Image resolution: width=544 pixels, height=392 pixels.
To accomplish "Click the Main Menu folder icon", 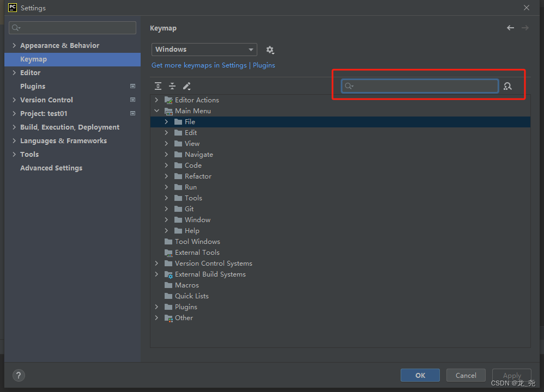I will coord(168,111).
